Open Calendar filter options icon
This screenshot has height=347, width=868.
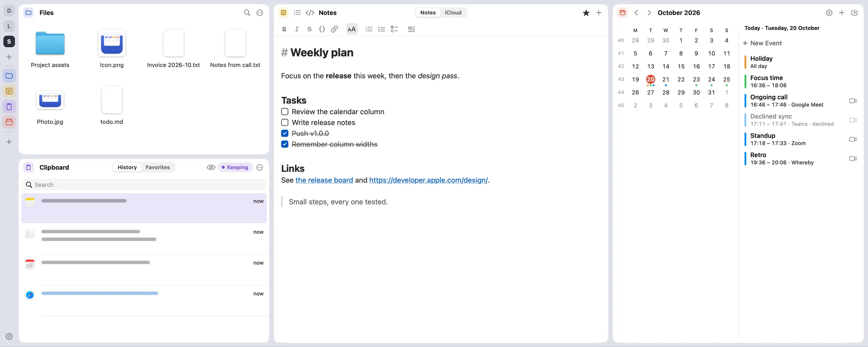coord(829,13)
